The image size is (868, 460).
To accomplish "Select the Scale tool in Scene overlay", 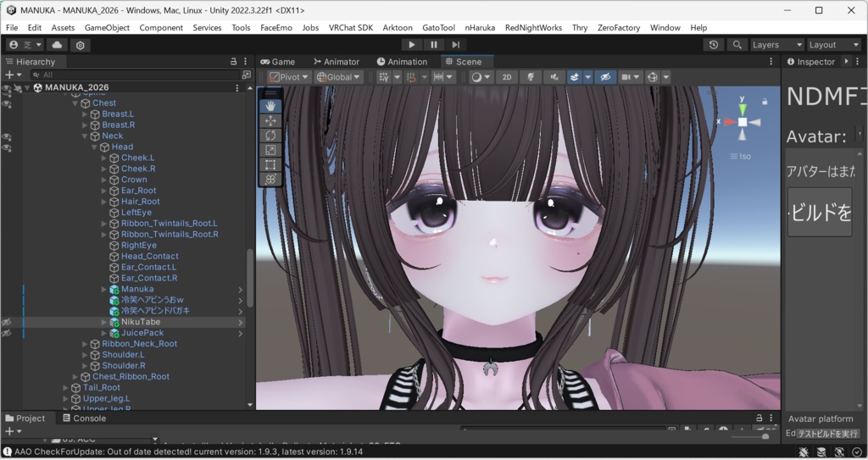I will coord(270,150).
